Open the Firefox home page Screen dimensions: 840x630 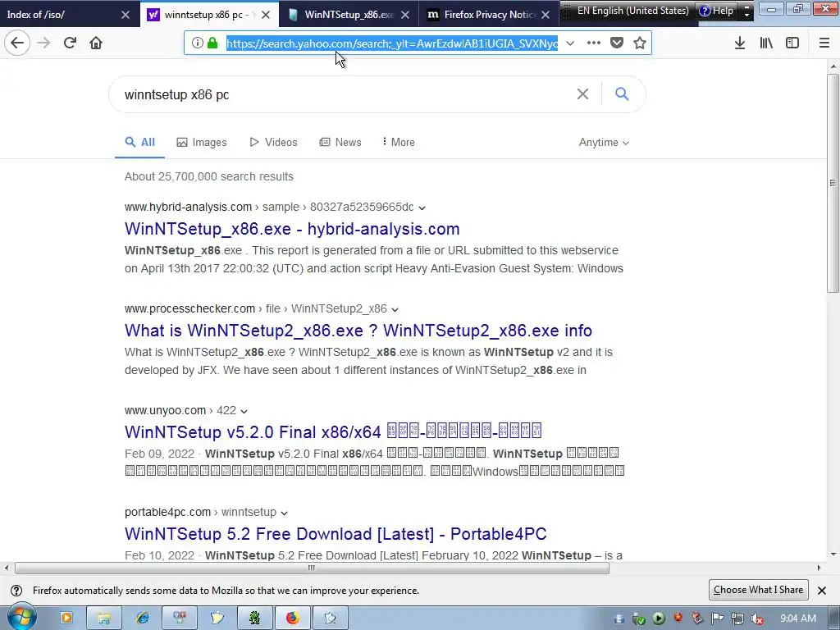tap(96, 43)
